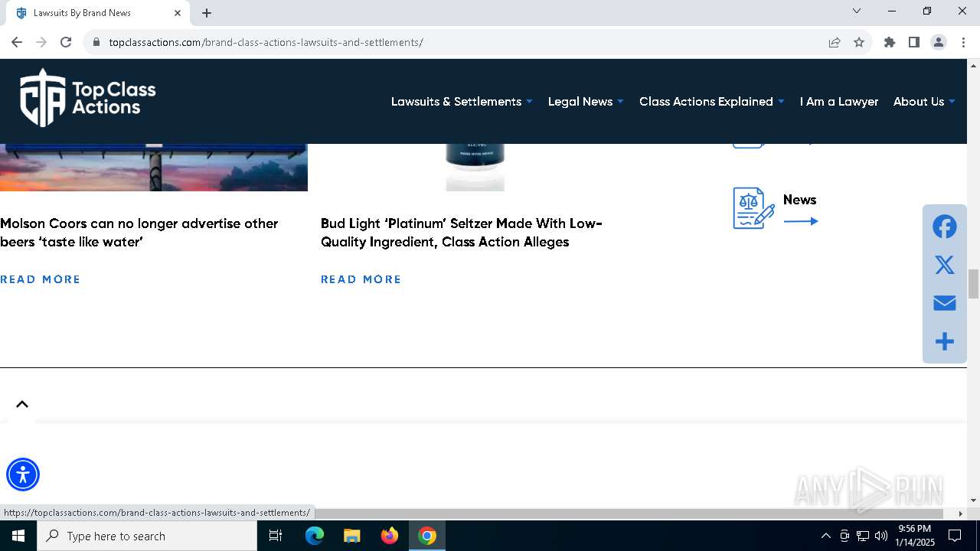
Task: Click the News sidebar label
Action: pyautogui.click(x=799, y=200)
